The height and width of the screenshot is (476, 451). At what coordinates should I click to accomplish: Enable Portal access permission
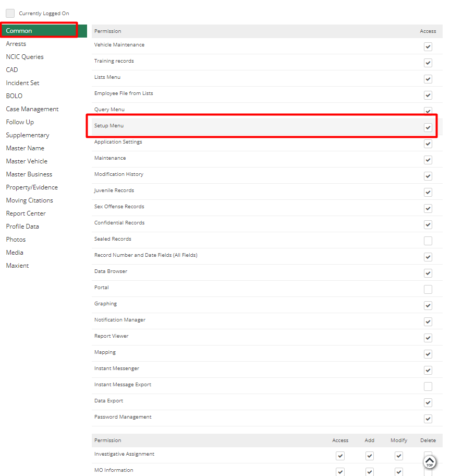pyautogui.click(x=428, y=289)
